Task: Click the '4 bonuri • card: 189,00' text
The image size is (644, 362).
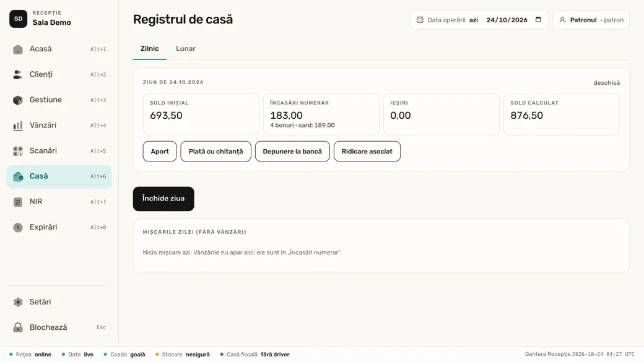Action: [302, 125]
